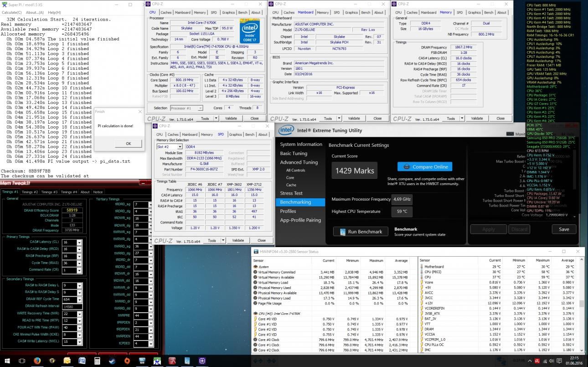Screen dimensions: 588x367
Task: Click the taskbar clock showing 22:15
Action: 573,361
